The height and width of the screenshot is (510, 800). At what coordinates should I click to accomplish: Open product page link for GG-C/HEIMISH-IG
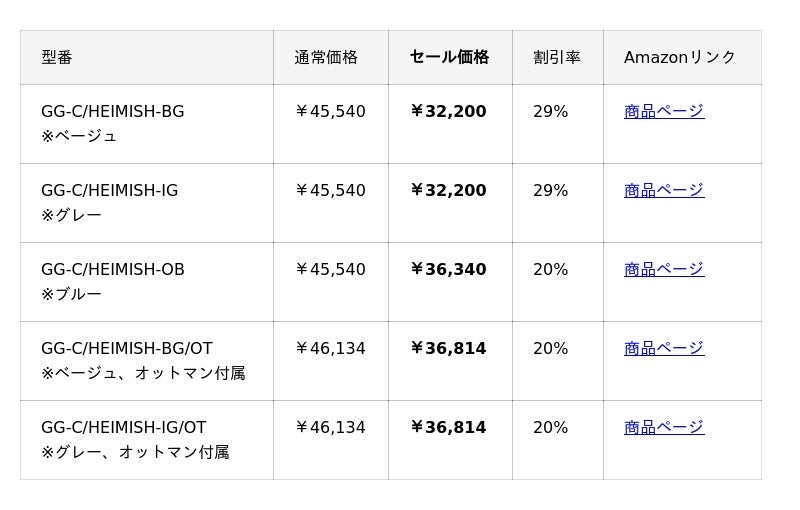tap(664, 190)
